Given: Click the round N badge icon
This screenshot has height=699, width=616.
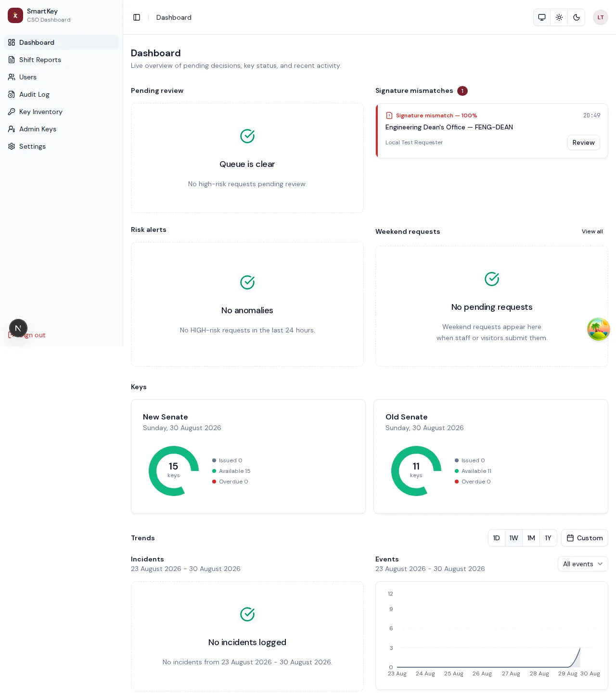Looking at the screenshot, I should tap(18, 328).
